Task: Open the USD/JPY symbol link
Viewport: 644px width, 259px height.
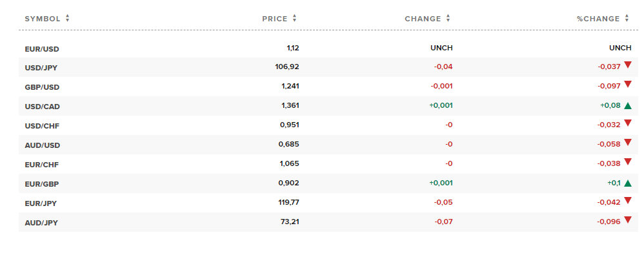Action: pyautogui.click(x=41, y=68)
